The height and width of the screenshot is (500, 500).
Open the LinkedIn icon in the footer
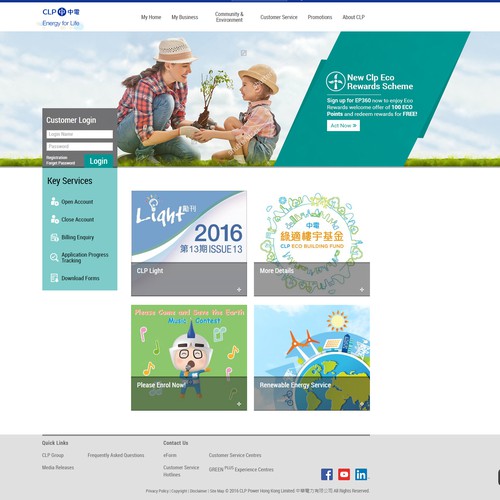tap(361, 474)
